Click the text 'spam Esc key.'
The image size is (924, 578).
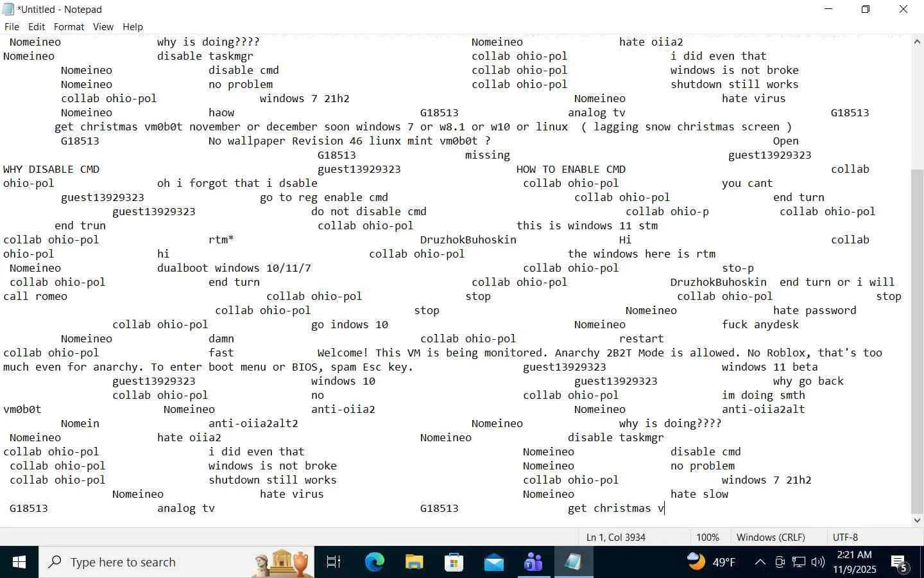[372, 367]
